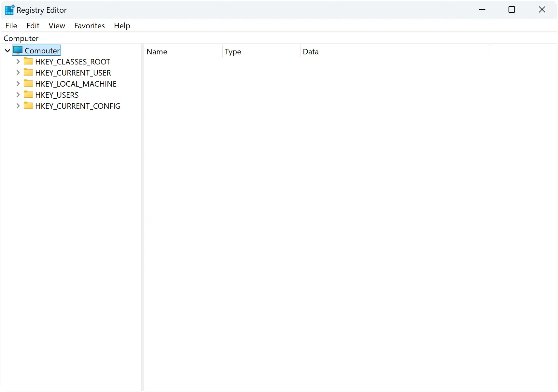The width and height of the screenshot is (558, 392).
Task: Click the Registry Editor app icon in title bar
Action: click(x=9, y=10)
